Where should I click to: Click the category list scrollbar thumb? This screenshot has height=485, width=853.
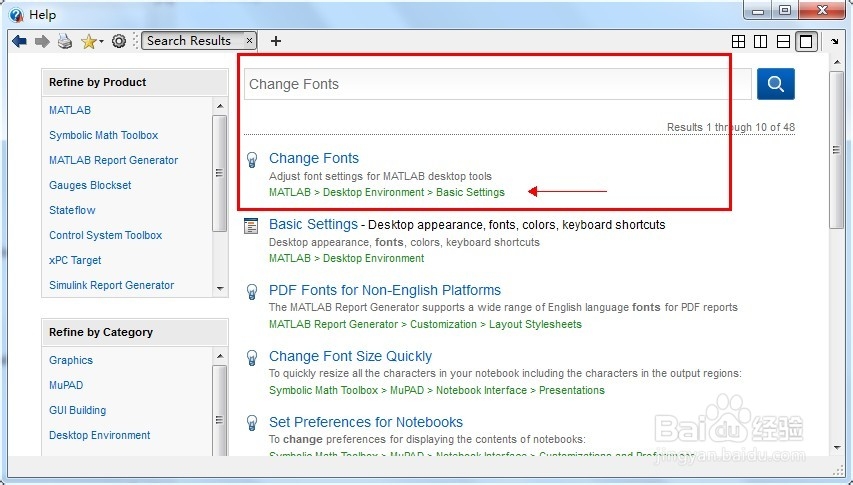[220, 412]
